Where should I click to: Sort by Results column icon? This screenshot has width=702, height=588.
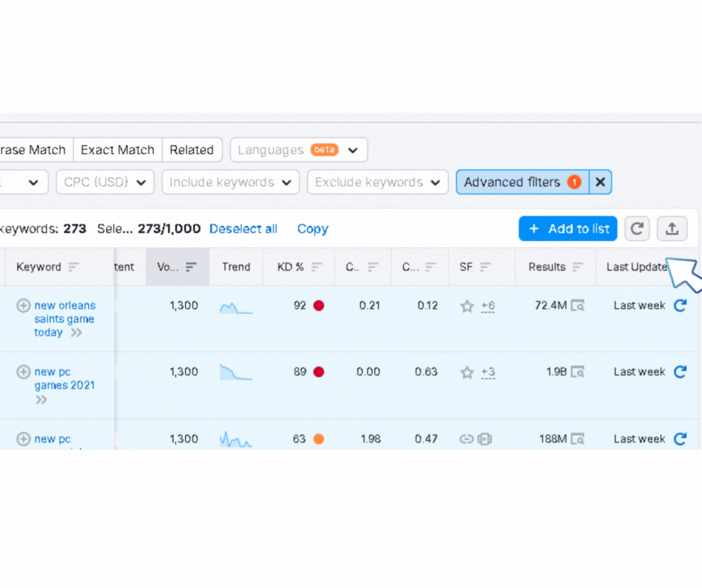pos(577,267)
